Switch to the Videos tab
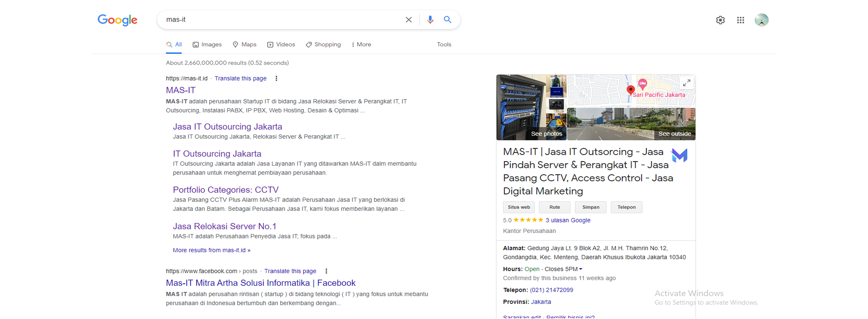The height and width of the screenshot is (319, 868). 281,45
